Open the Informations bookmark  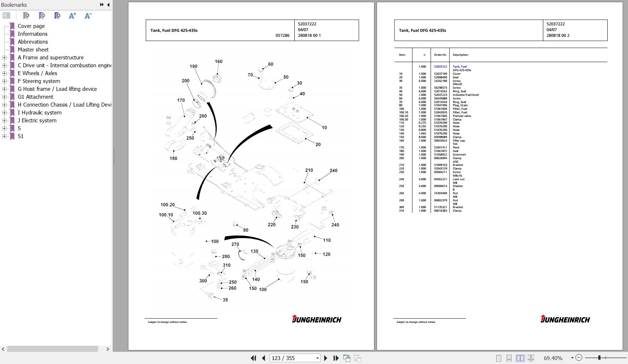(x=33, y=34)
